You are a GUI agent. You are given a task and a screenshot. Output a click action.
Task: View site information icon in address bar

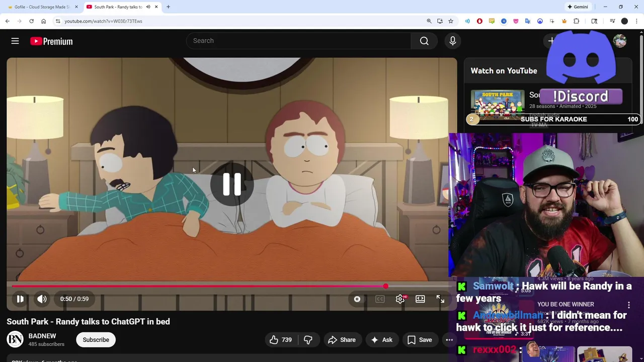point(58,21)
